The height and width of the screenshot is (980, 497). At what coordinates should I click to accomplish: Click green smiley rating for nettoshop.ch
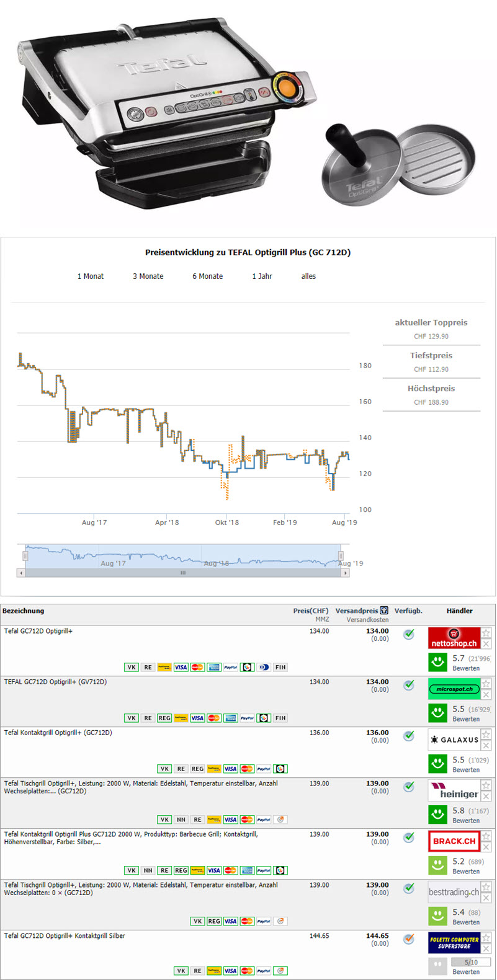pos(437,662)
